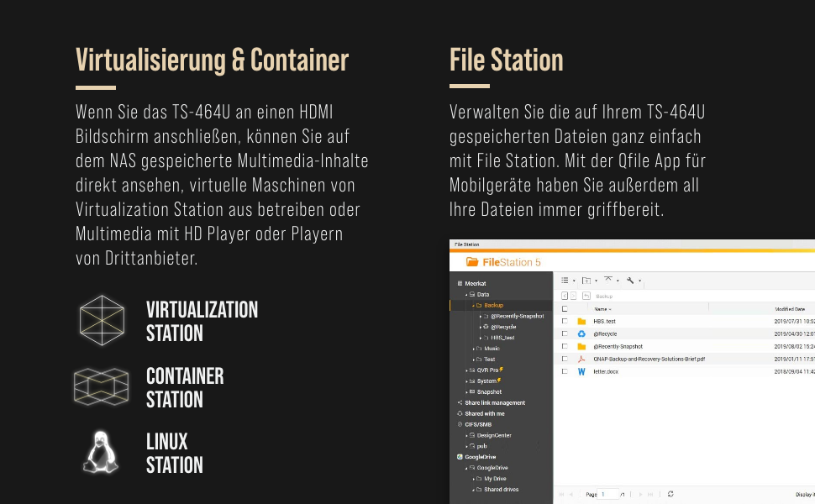
Task: Click the Share link management label
Action: tap(495, 402)
